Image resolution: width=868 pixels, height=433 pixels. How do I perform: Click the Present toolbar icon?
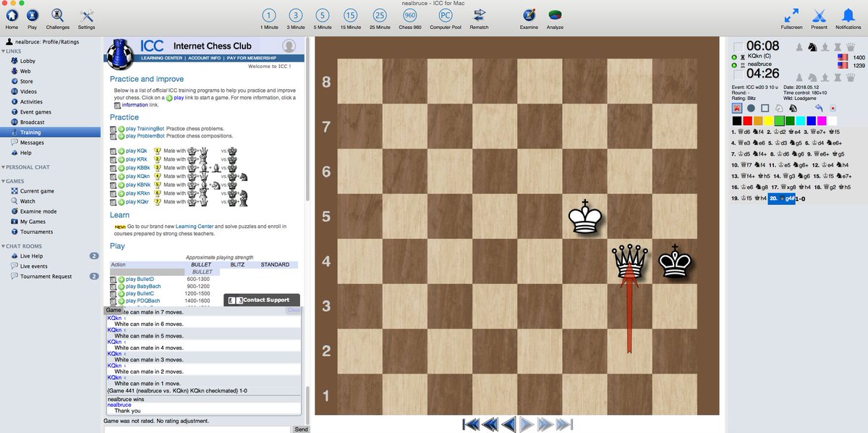point(819,17)
